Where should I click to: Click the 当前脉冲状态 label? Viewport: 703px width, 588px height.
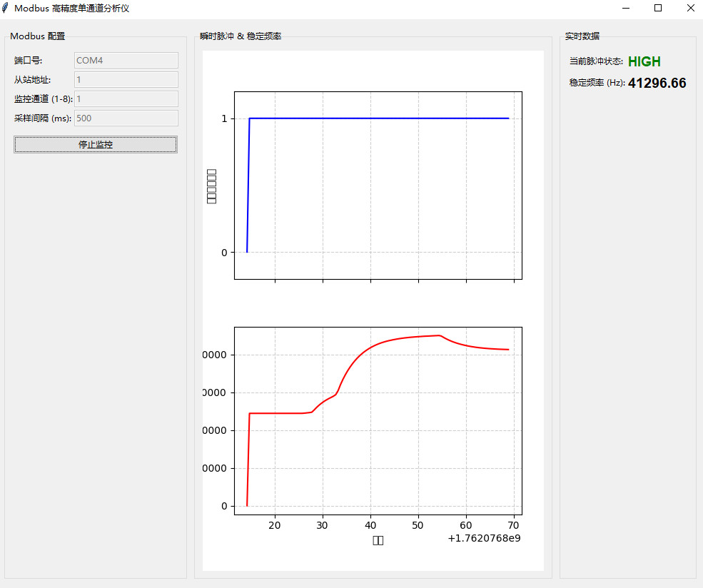[x=596, y=62]
